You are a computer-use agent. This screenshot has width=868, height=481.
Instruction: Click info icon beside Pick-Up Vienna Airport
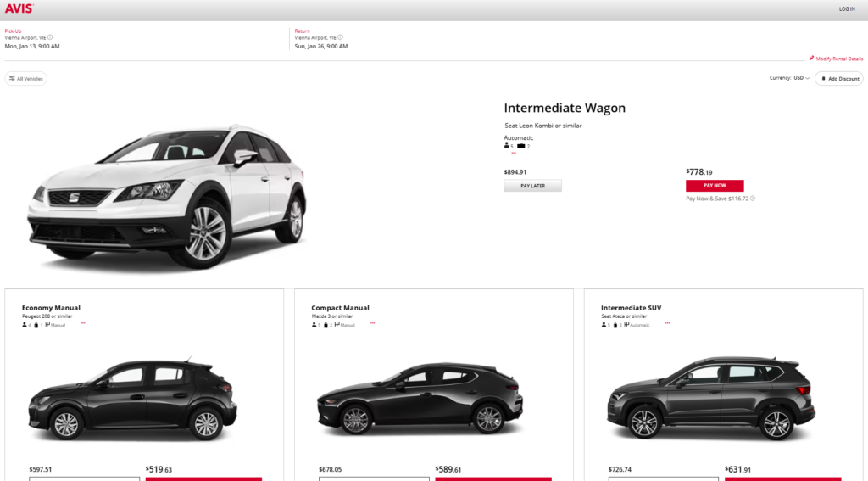click(x=50, y=37)
